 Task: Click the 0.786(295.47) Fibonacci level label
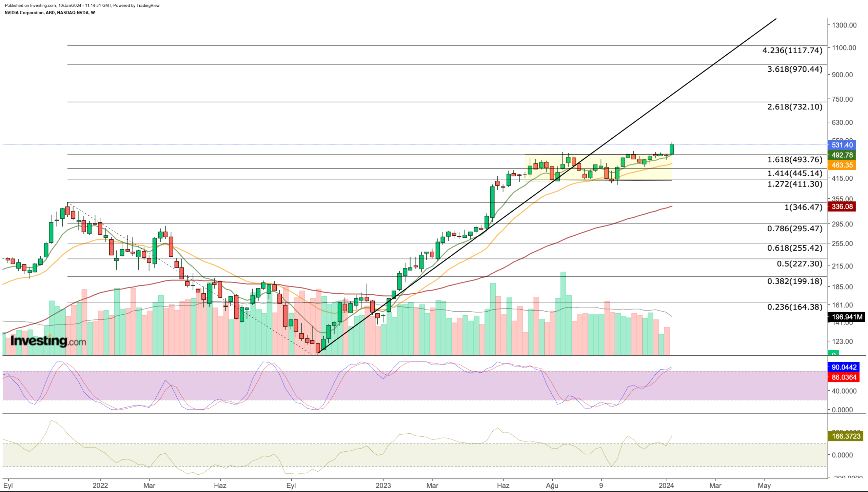pos(794,229)
